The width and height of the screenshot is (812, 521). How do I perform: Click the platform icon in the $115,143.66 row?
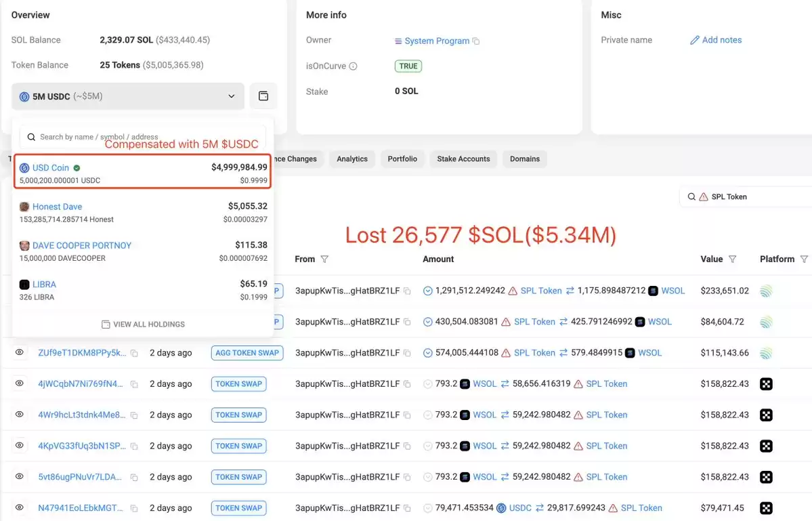point(766,353)
